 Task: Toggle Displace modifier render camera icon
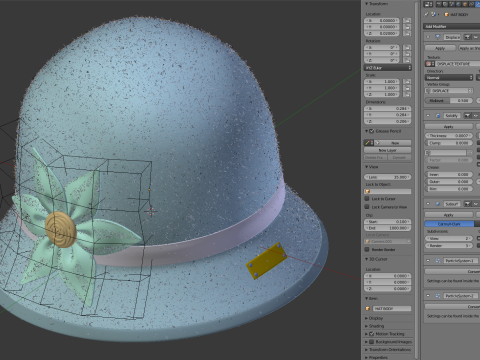468,37
